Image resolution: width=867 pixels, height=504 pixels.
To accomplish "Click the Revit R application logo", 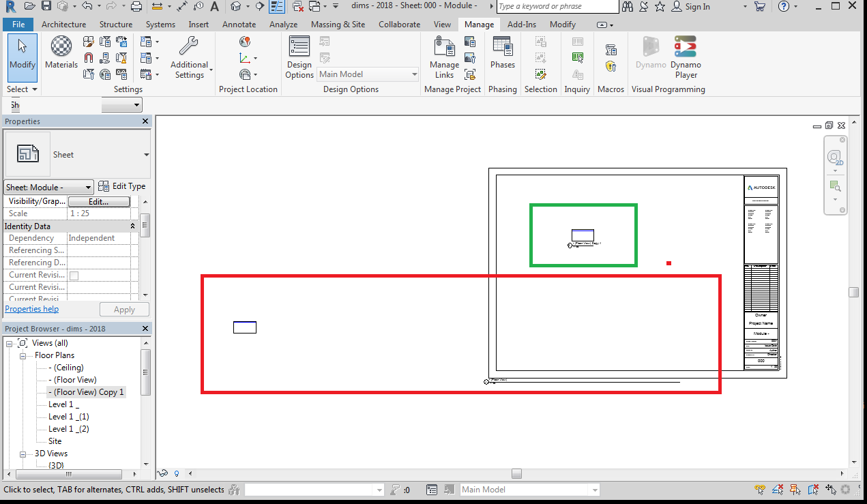I will (x=10, y=7).
